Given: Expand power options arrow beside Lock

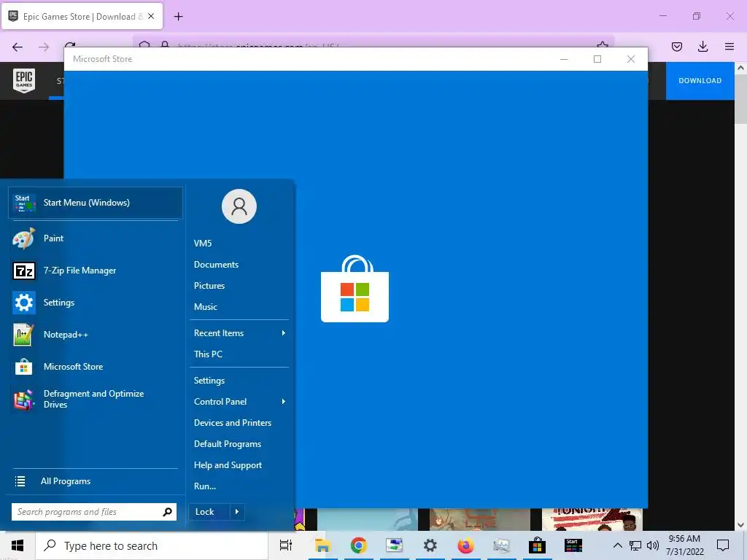Looking at the screenshot, I should [237, 512].
